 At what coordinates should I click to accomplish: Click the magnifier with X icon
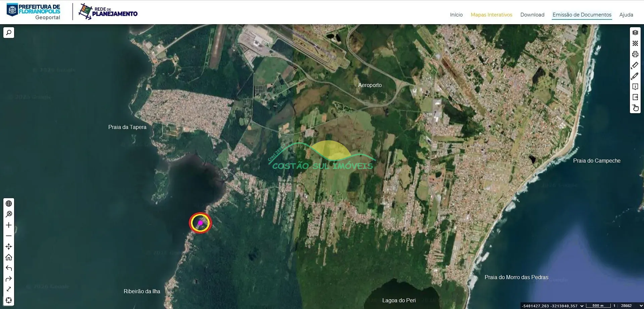pyautogui.click(x=9, y=214)
